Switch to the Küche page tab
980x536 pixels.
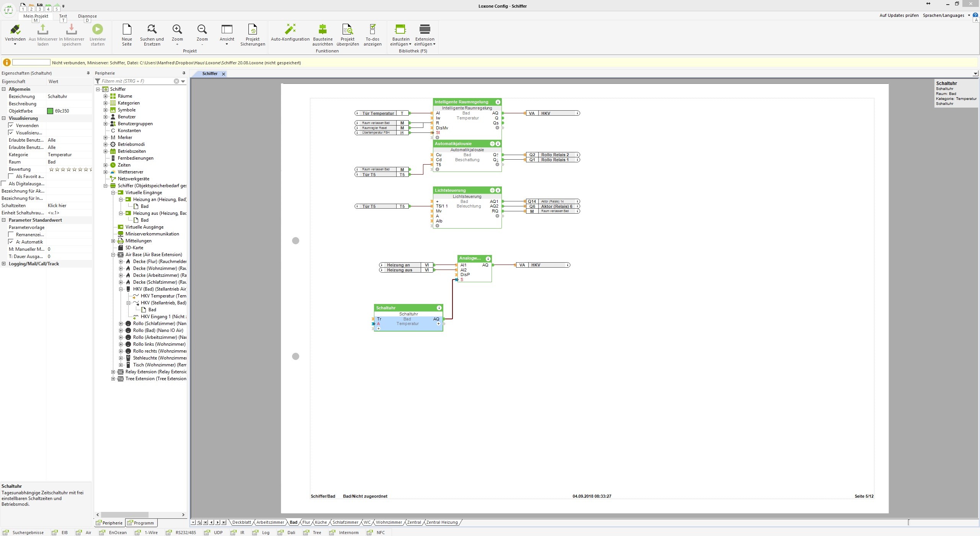click(321, 522)
